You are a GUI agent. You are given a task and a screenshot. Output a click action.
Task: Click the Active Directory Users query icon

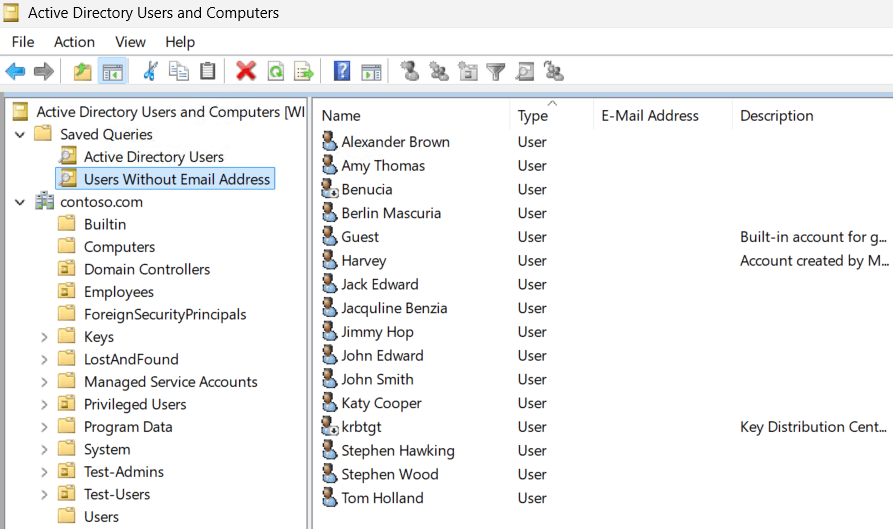click(68, 156)
